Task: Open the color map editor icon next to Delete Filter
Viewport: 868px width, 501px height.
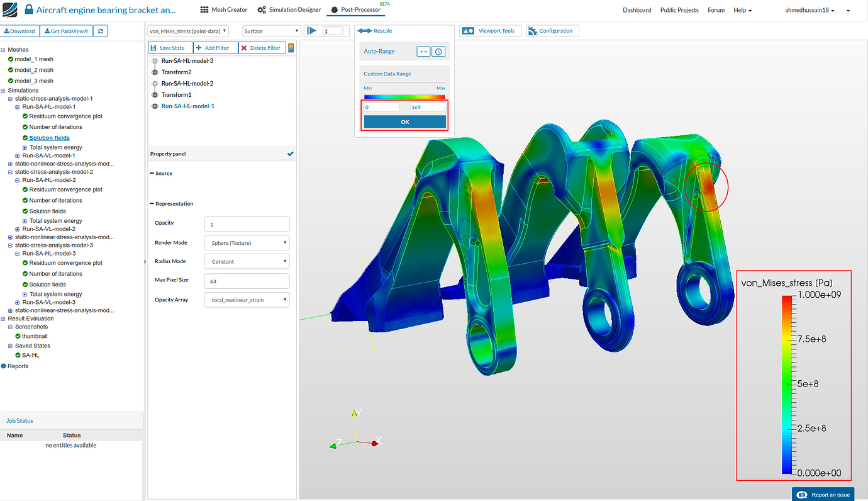Action: coord(290,47)
